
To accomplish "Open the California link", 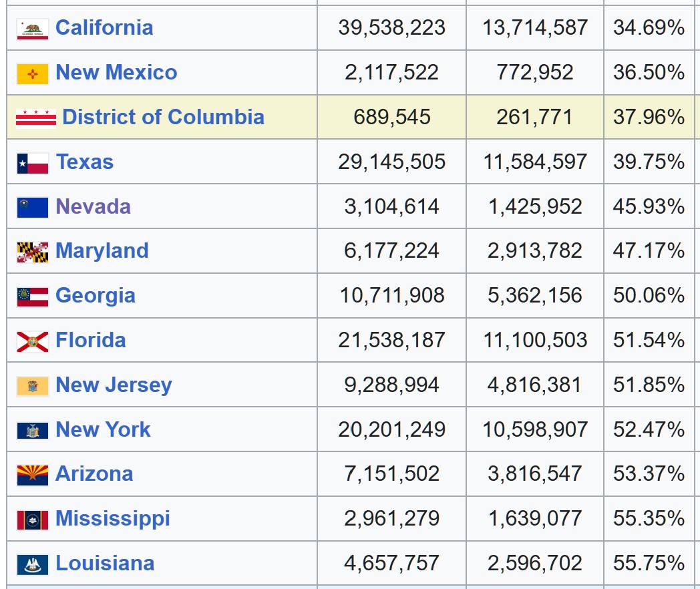I will tap(104, 27).
